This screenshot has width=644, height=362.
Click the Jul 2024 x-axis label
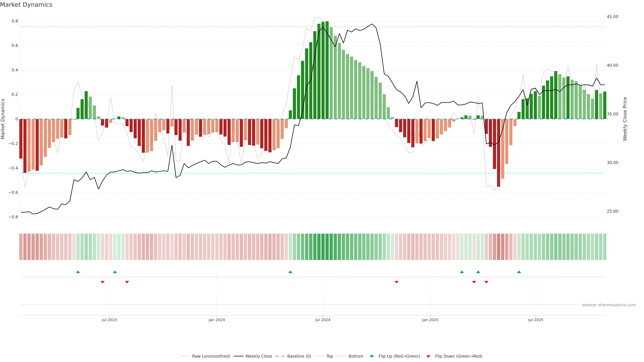tap(323, 320)
